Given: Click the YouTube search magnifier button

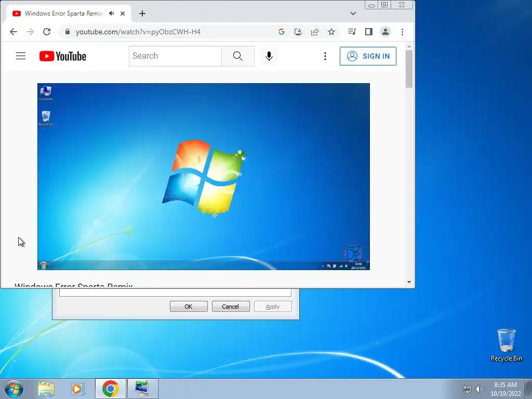Looking at the screenshot, I should tap(238, 56).
